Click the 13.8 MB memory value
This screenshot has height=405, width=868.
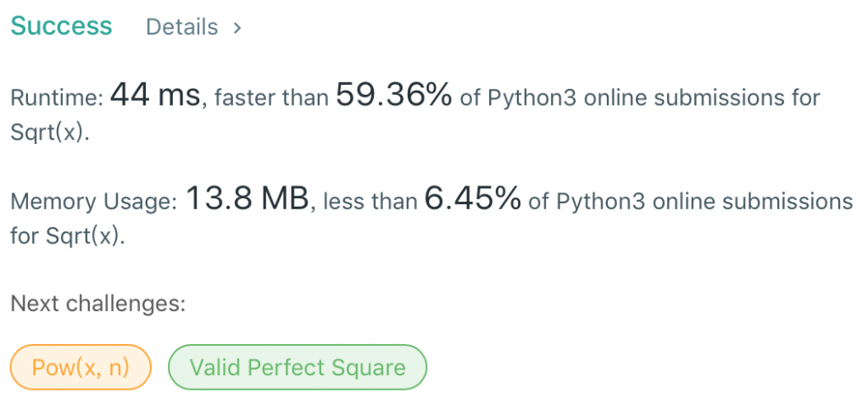pyautogui.click(x=248, y=200)
